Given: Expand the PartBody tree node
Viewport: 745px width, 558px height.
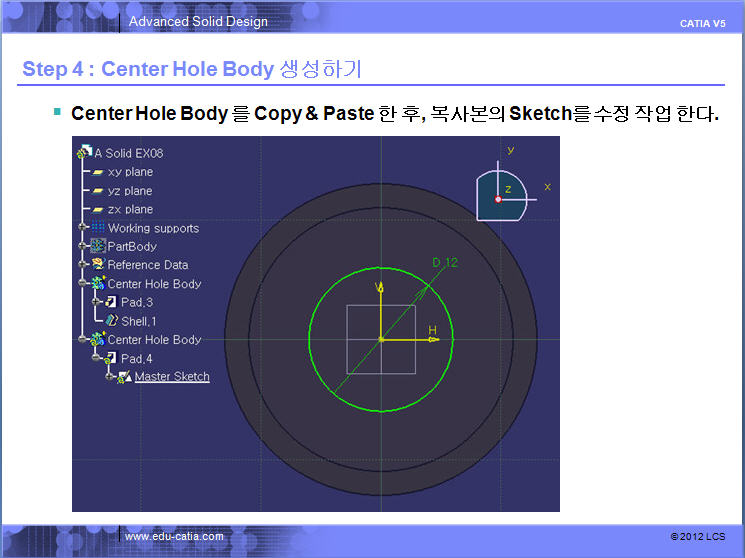Looking at the screenshot, I should (x=81, y=246).
